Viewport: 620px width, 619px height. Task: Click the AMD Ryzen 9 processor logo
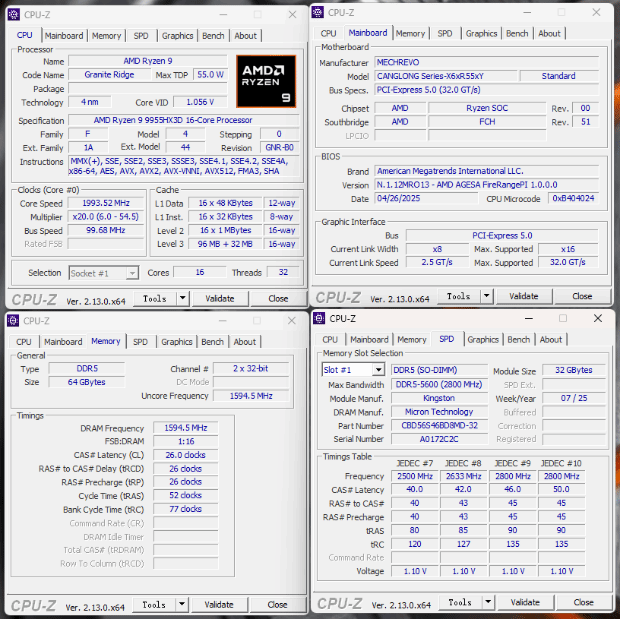click(x=266, y=81)
